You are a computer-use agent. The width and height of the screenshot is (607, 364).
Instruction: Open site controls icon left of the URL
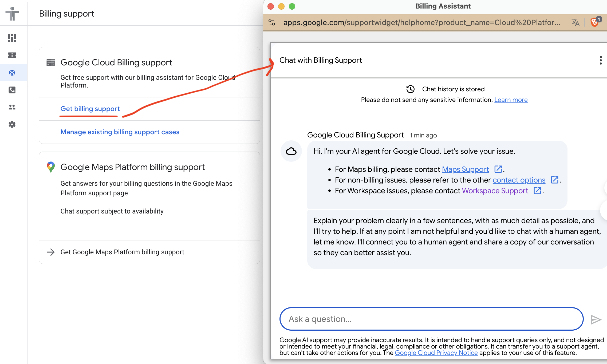[x=272, y=23]
